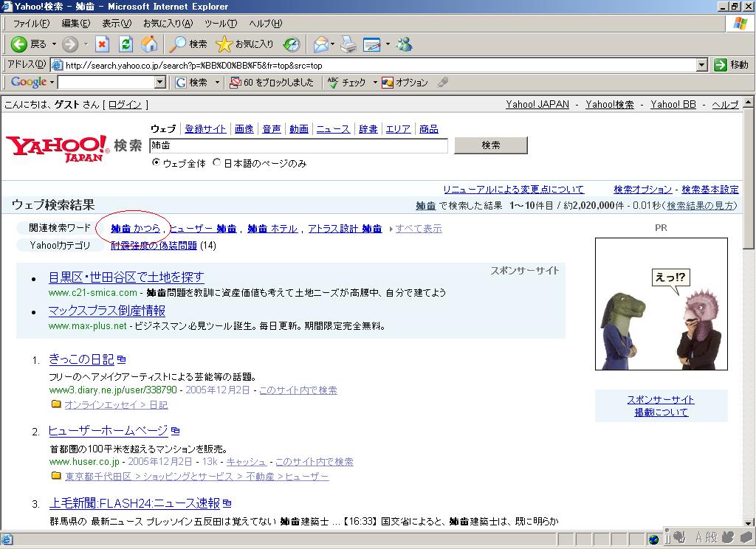This screenshot has height=549, width=756.
Task: Click the scrollbar down arrow
Action: [749, 522]
